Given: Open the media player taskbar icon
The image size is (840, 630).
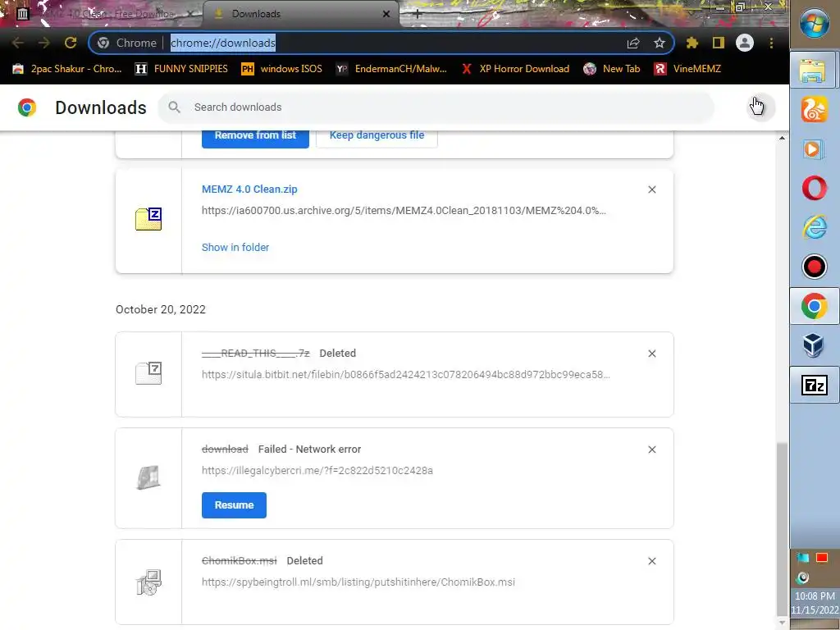Looking at the screenshot, I should (813, 149).
